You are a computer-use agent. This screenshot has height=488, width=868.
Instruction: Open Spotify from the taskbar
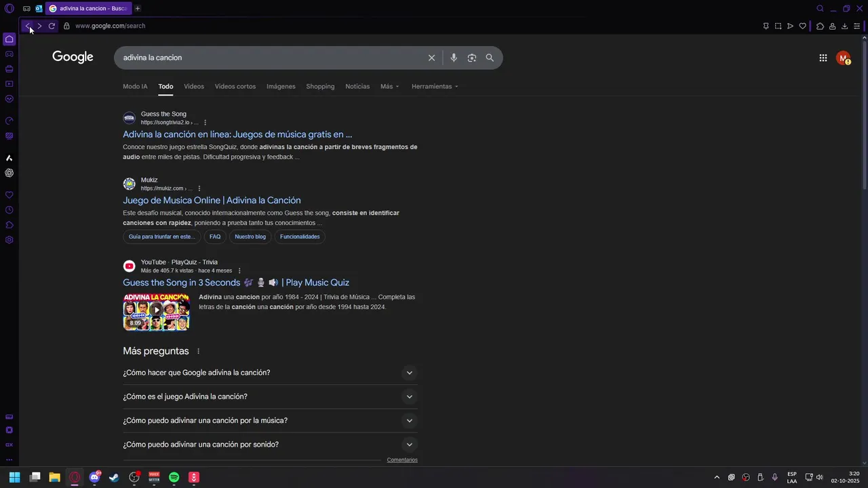(174, 477)
